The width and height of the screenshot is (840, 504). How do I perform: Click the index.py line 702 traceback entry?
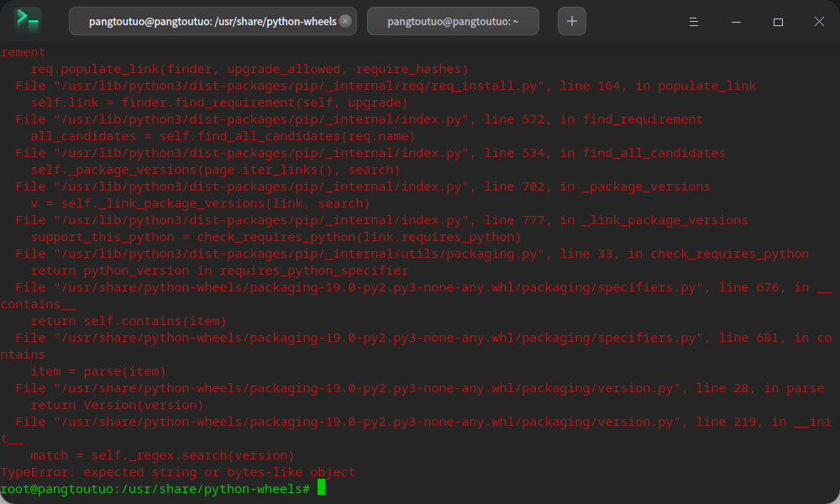coord(363,186)
